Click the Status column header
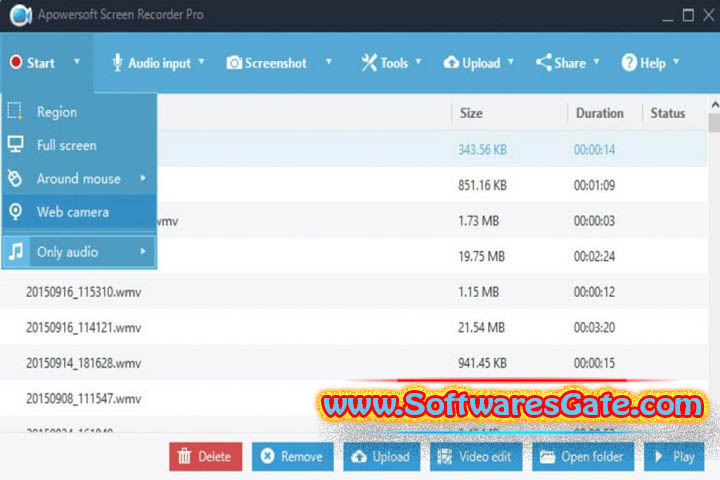 tap(668, 113)
